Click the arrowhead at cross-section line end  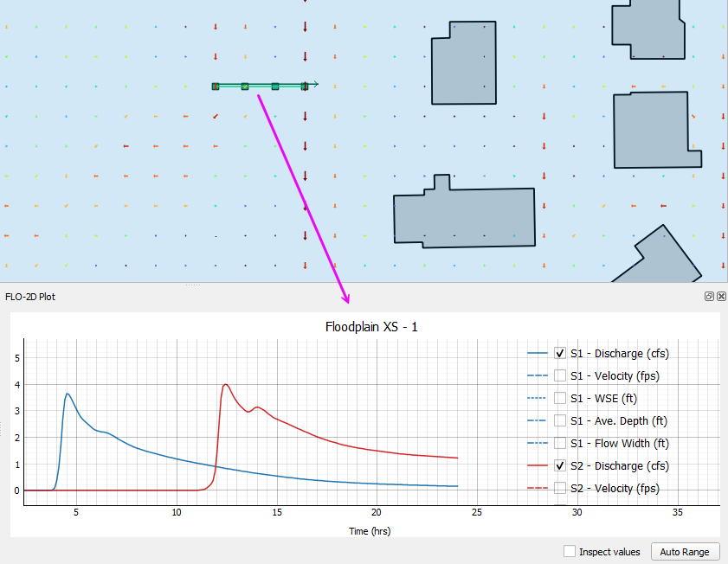(x=316, y=85)
